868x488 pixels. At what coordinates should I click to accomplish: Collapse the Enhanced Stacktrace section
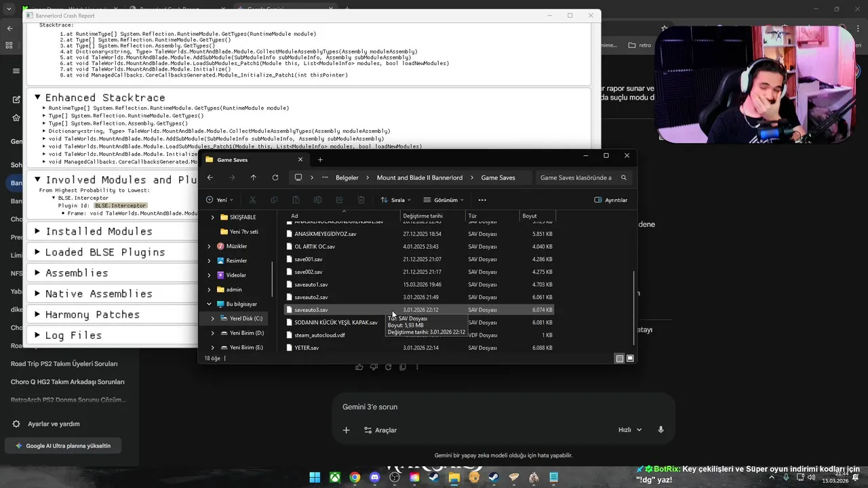38,98
